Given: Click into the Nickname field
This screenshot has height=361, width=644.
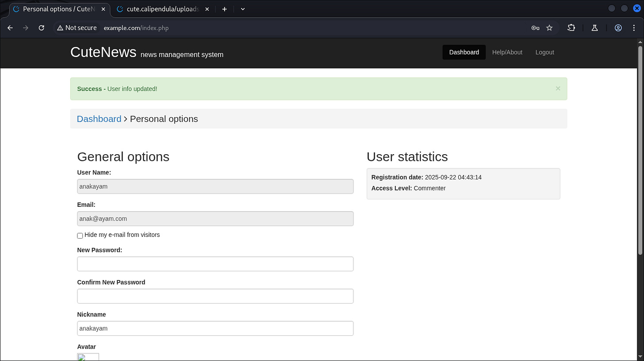Looking at the screenshot, I should coord(215,328).
